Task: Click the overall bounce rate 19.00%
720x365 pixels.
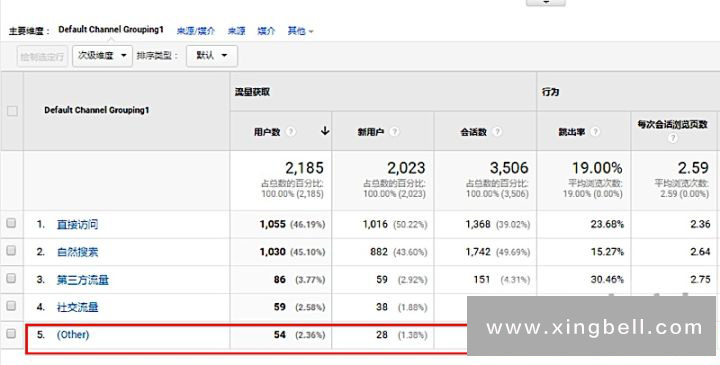Action: 597,168
